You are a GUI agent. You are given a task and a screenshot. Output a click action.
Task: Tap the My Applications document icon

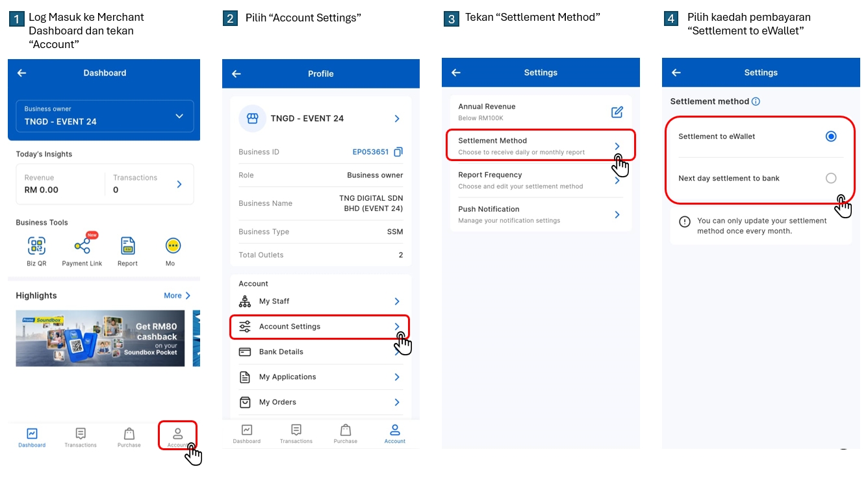(245, 377)
